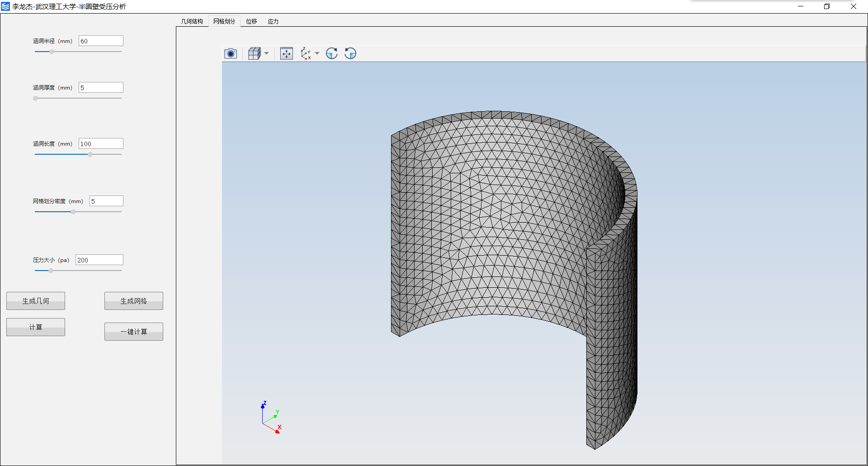
Task: Minimize the application window
Action: pyautogui.click(x=801, y=6)
